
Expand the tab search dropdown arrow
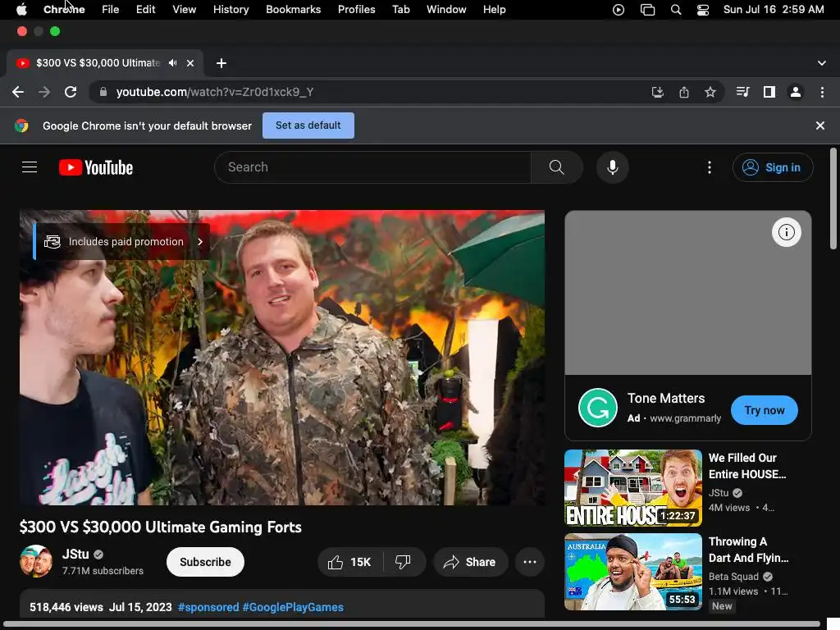coord(821,63)
